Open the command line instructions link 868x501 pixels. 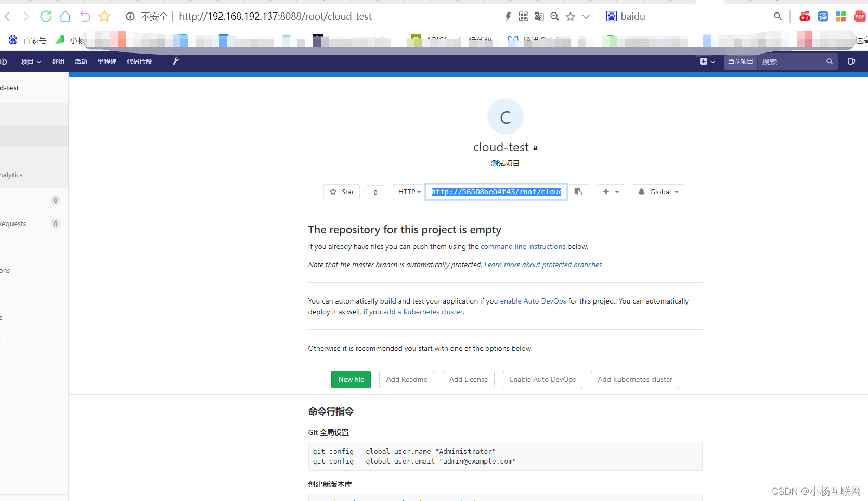pos(523,246)
